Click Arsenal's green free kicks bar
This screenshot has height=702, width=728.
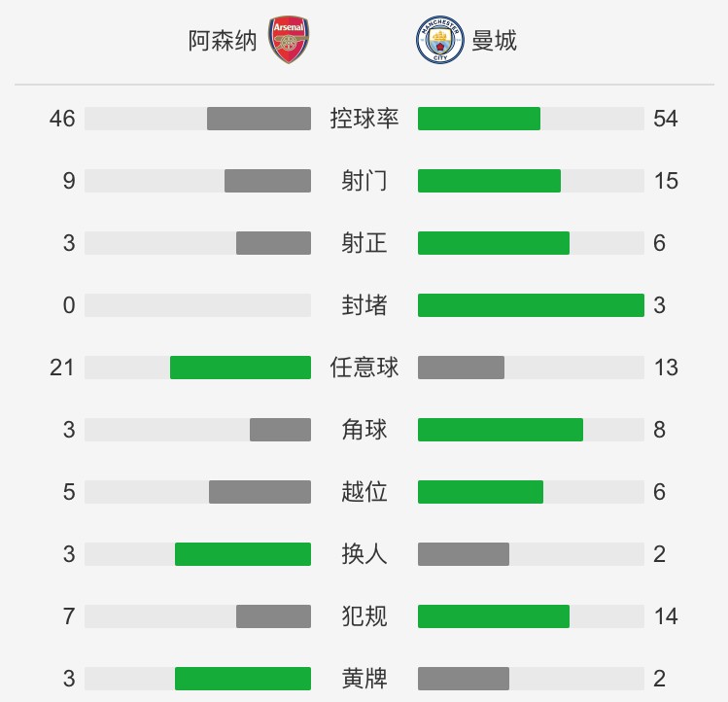click(240, 368)
